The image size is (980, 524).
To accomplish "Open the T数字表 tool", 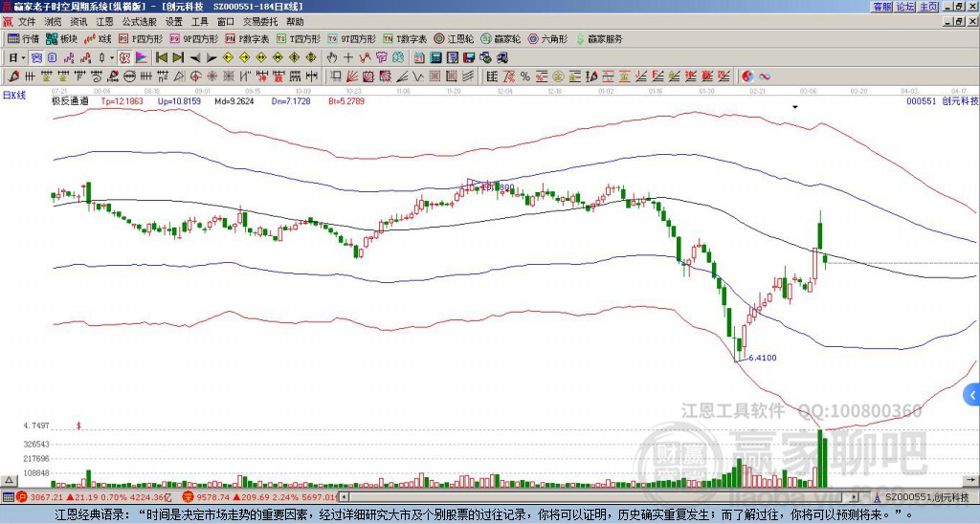I will [x=405, y=38].
